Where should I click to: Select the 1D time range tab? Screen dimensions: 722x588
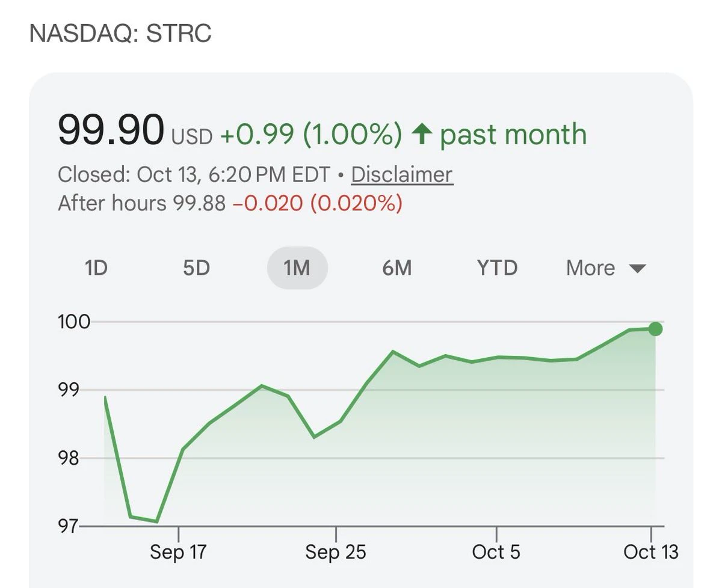click(96, 268)
